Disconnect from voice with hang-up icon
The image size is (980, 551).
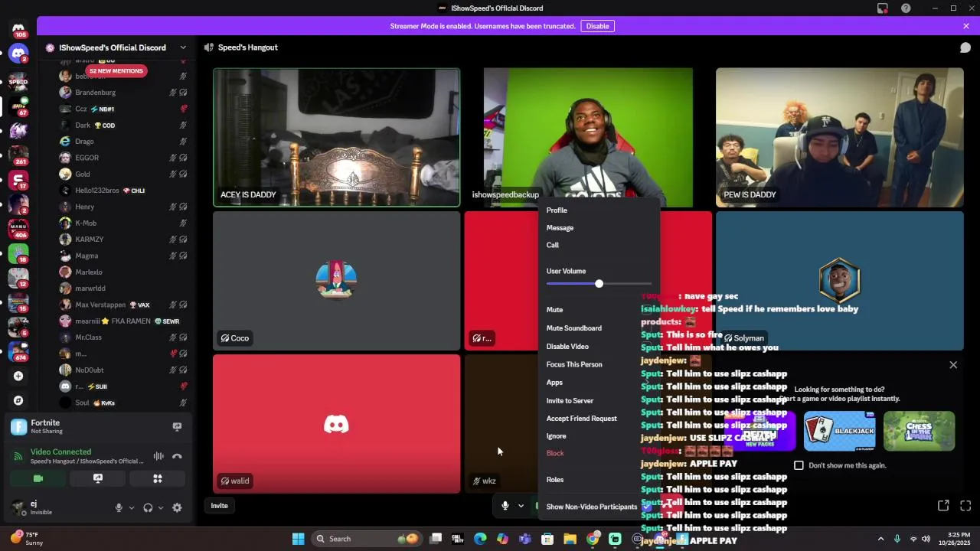pyautogui.click(x=177, y=456)
